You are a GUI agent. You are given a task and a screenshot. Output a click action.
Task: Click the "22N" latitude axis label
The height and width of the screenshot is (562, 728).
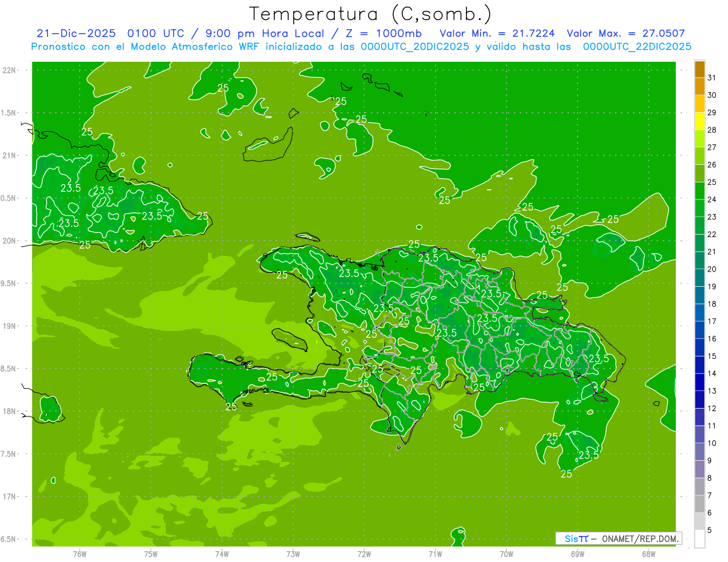click(x=10, y=70)
